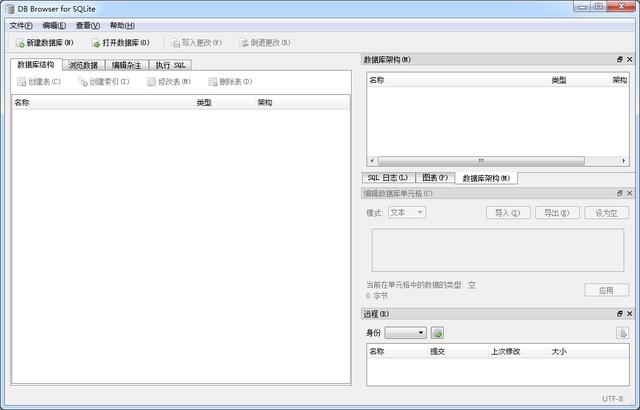
Task: Click the 名称 header in the remote file list
Action: pos(397,351)
